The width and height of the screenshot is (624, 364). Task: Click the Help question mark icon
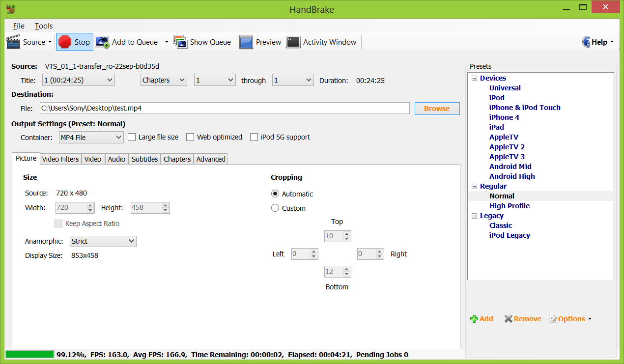tap(586, 42)
